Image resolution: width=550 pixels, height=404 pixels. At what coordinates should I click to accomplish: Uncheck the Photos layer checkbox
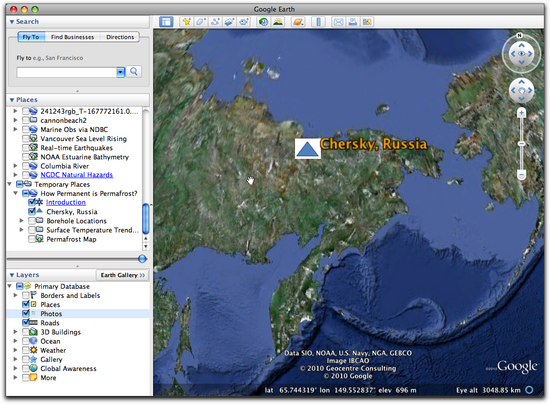[x=26, y=314]
